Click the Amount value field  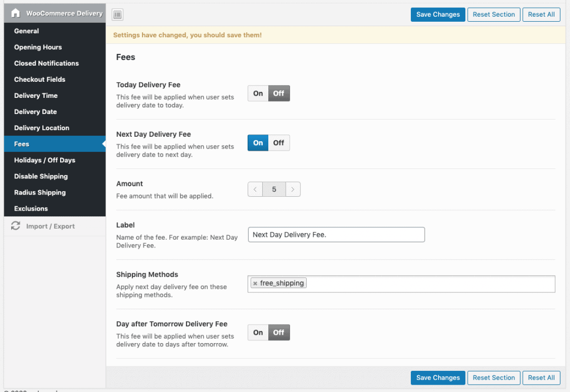[x=274, y=190]
